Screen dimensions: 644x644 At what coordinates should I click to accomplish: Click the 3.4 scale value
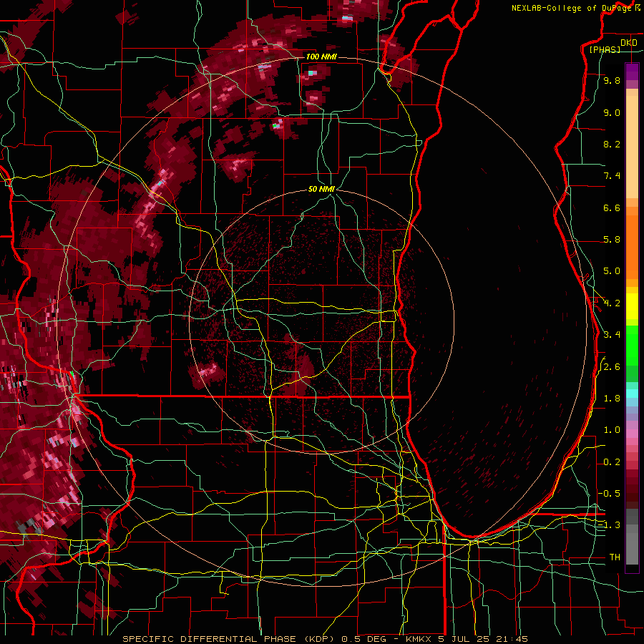[x=612, y=335]
